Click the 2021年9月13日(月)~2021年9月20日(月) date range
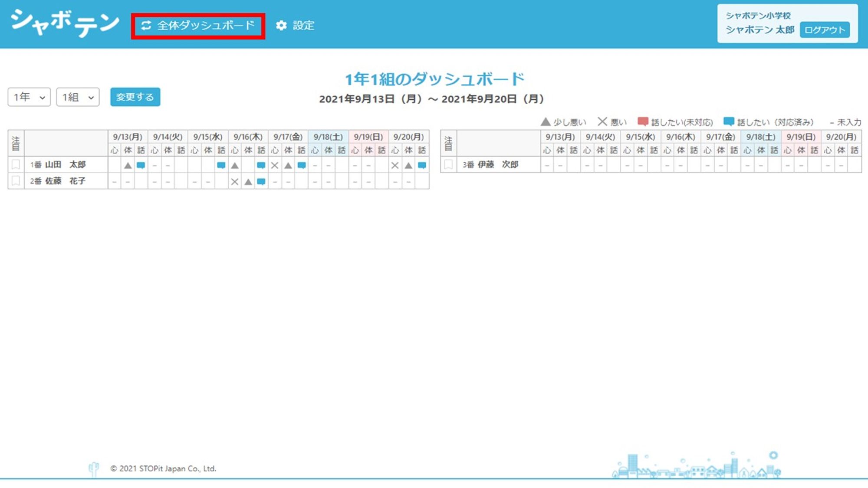Viewport: 868px width, 488px height. click(432, 99)
